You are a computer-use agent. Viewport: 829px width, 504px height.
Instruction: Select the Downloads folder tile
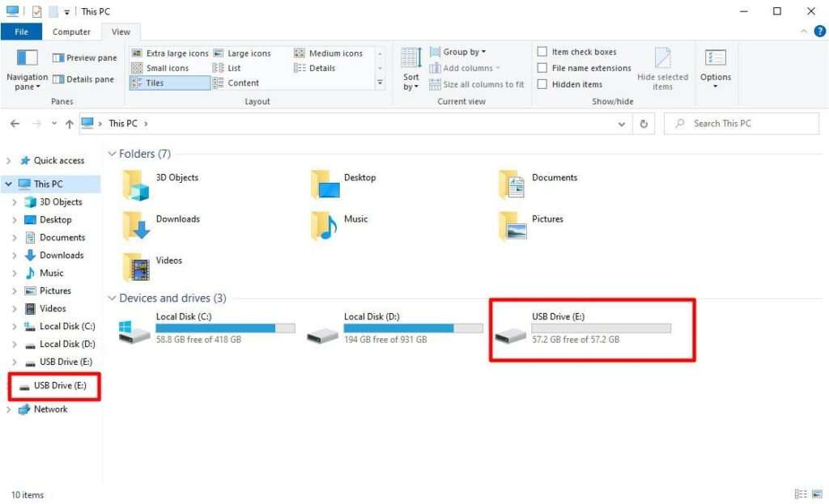click(x=161, y=227)
